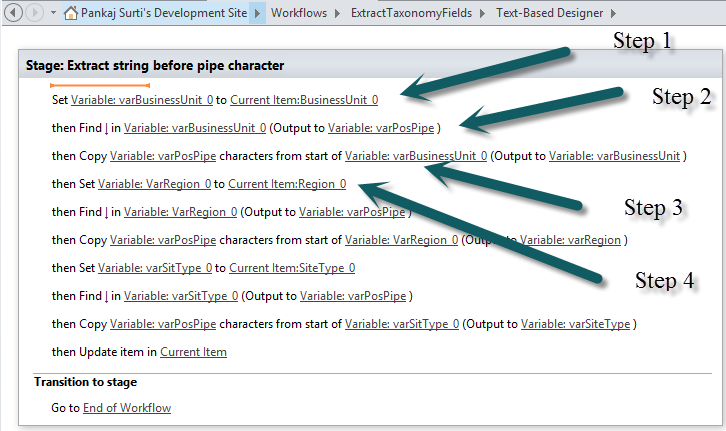Click the back navigation arrow button

coord(12,14)
